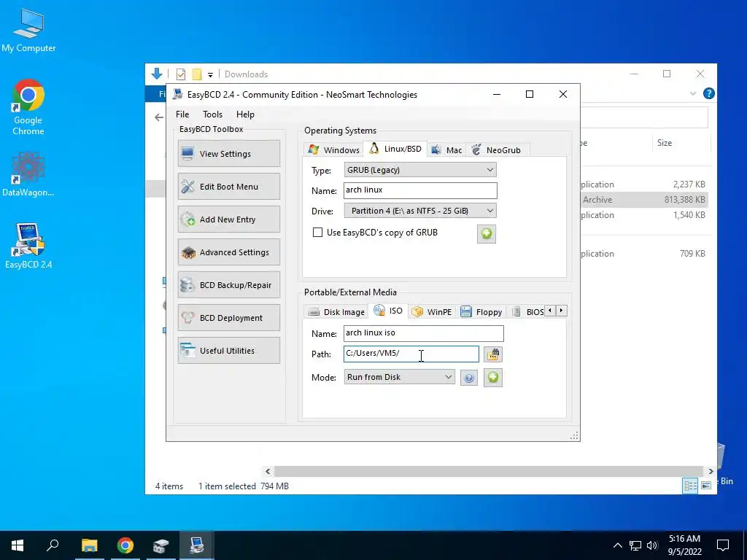Expand the Run from Disk Mode dropdown
This screenshot has height=560, width=747.
(399, 377)
